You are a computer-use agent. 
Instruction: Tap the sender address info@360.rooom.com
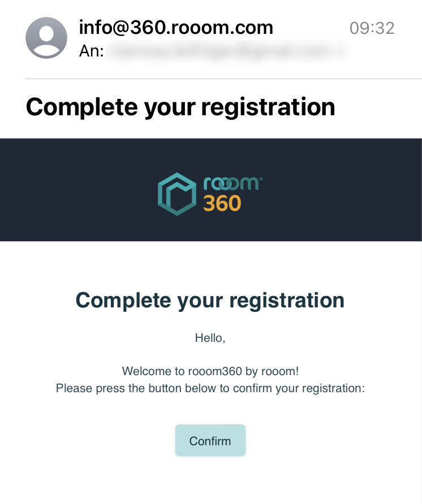(x=176, y=27)
